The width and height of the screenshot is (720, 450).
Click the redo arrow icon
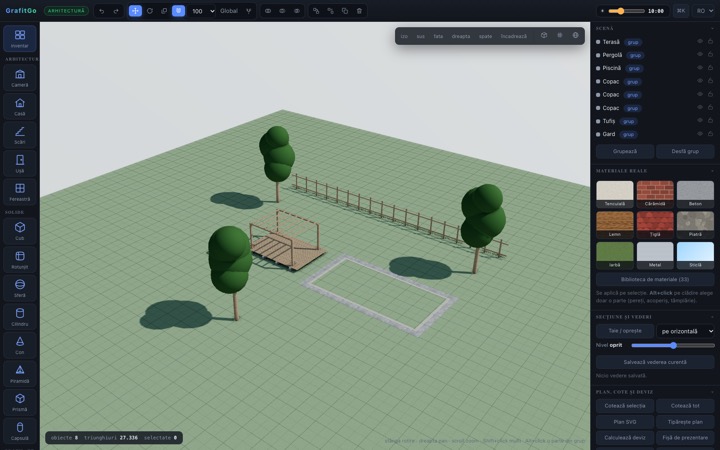[x=116, y=11]
